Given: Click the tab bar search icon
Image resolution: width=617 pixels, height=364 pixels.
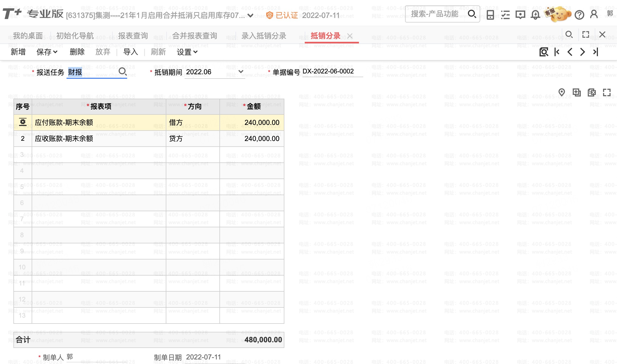Looking at the screenshot, I should click(x=569, y=35).
